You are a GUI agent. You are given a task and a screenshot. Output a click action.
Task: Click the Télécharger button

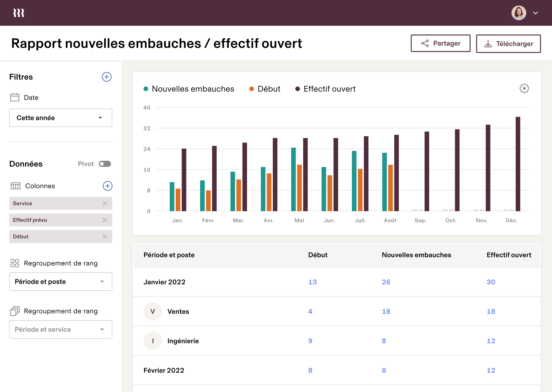point(508,43)
